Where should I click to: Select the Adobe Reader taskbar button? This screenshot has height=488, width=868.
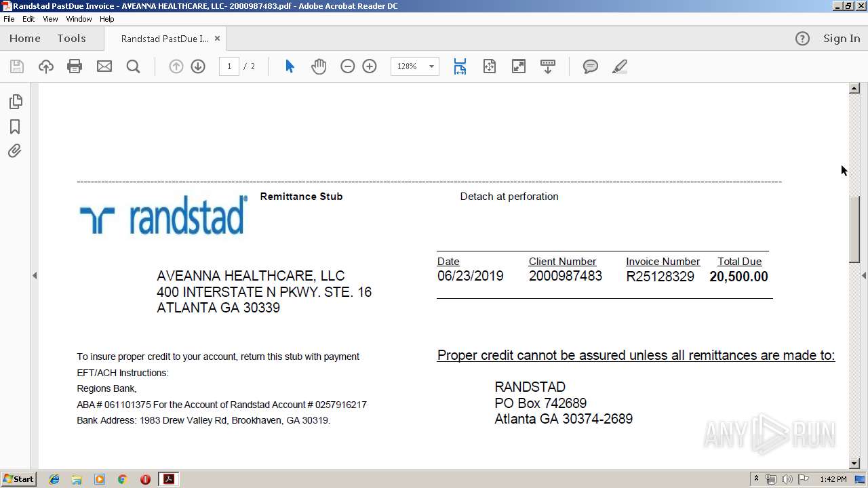tap(168, 479)
